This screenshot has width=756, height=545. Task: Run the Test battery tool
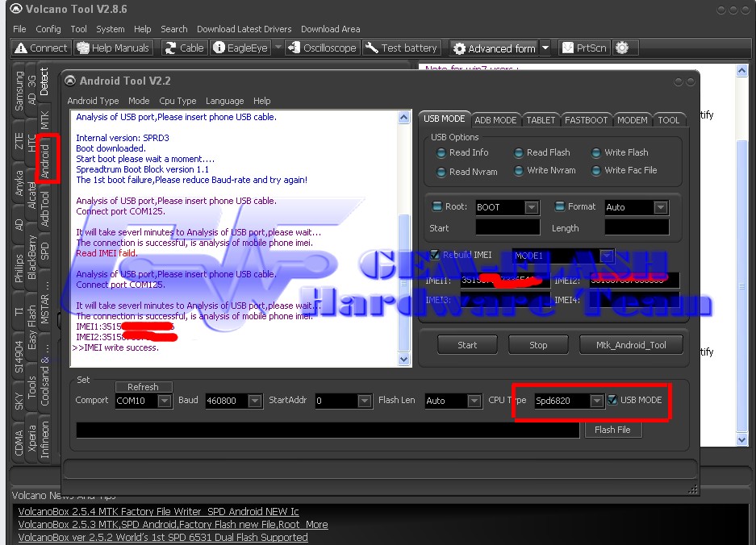401,48
